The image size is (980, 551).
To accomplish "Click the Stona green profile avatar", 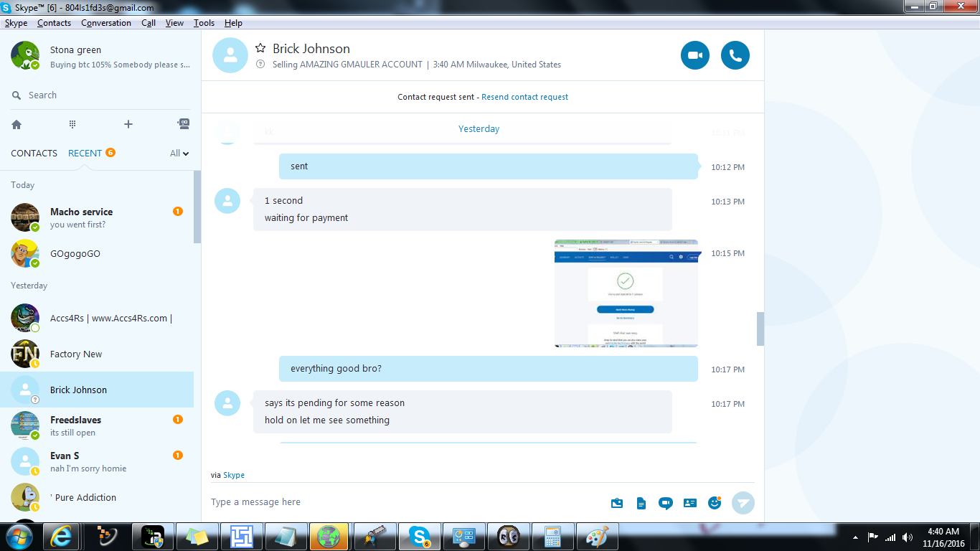I will point(25,55).
